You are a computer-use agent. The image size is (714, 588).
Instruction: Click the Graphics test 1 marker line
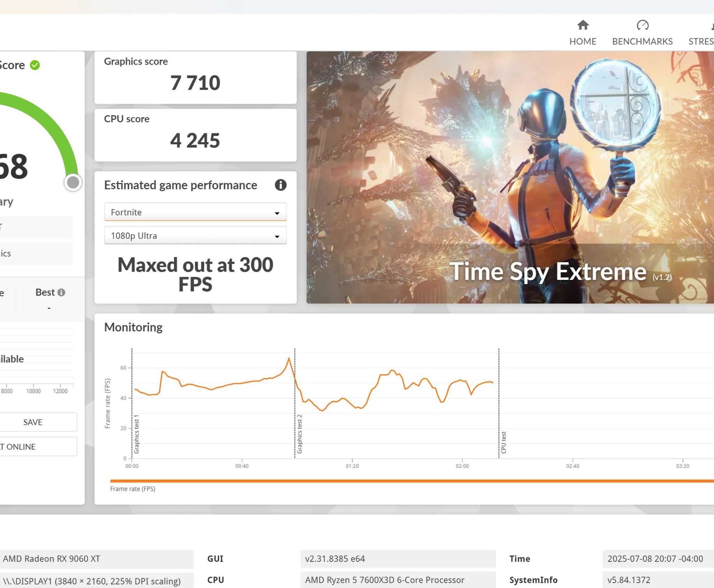(132, 403)
